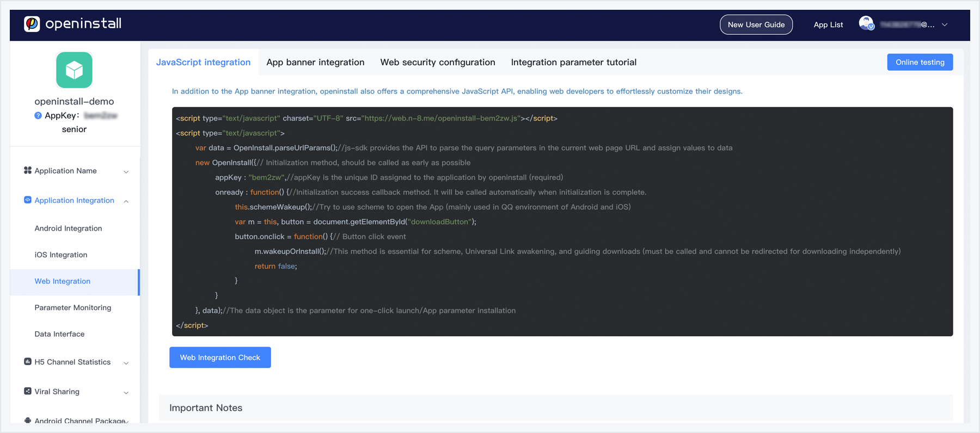Click the blue intro description text
Screen dimensions: 980x433
pos(457,91)
